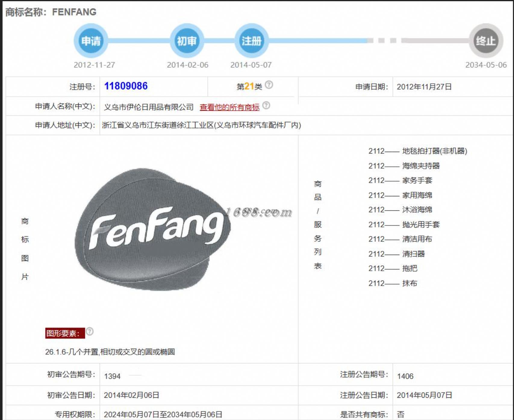This screenshot has height=420, width=514.
Task: Select text 26.1.6-几个并置,相切或交叉的圆或椭圆
Action: point(110,352)
